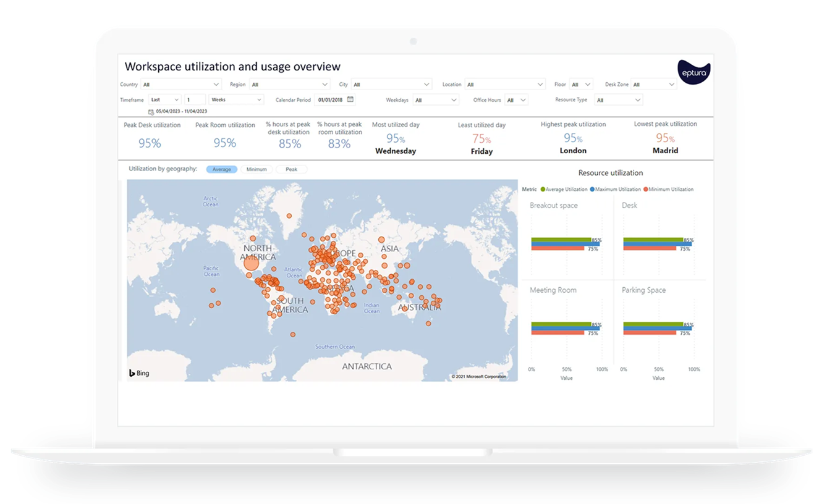Image resolution: width=827 pixels, height=504 pixels.
Task: Click the red minimum bar in Desk chart
Action: (x=650, y=248)
